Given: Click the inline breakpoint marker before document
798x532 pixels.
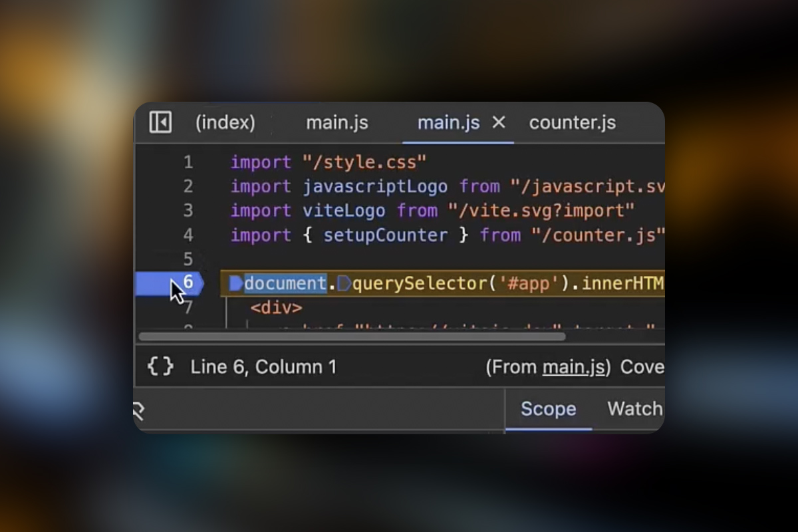Looking at the screenshot, I should click(x=236, y=283).
